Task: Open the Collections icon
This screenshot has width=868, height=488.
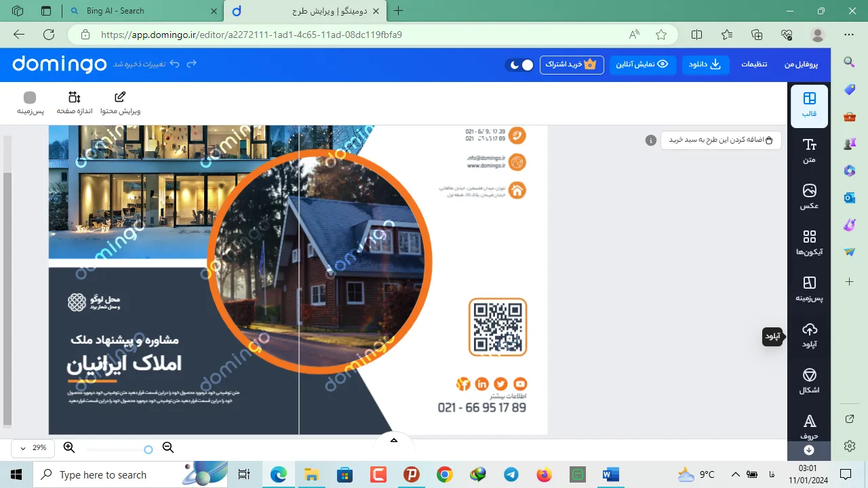Action: 757,35
